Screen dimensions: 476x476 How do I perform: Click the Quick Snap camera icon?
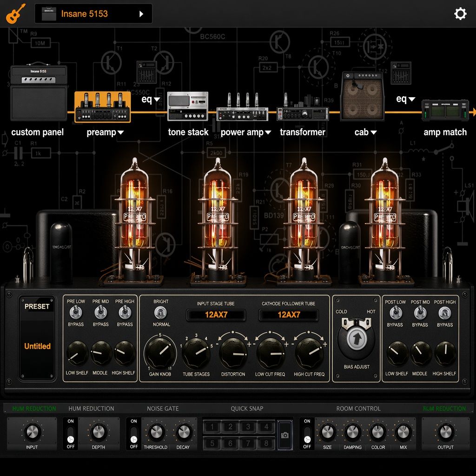[x=285, y=435]
